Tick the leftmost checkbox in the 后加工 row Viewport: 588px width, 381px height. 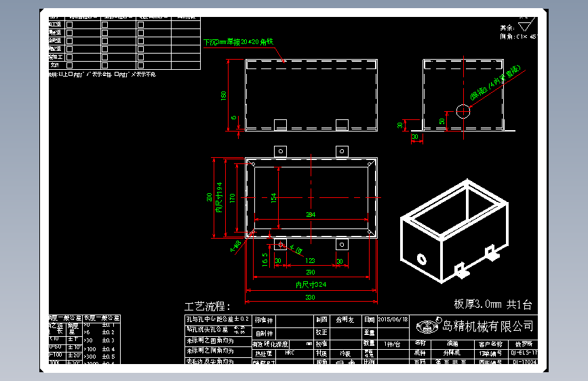coord(69,57)
